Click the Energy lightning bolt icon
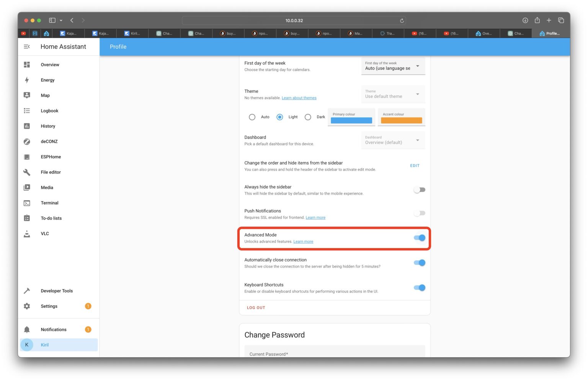 click(x=27, y=80)
